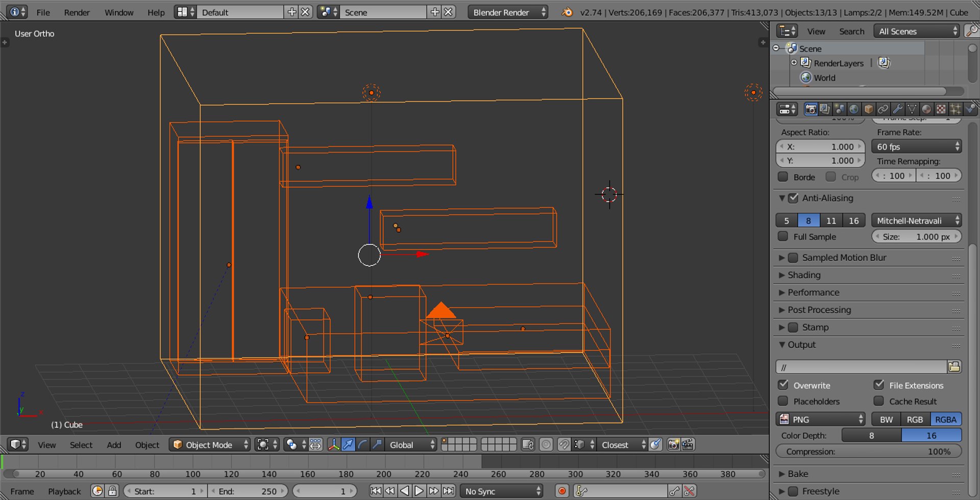
Task: Click the play animation button
Action: pyautogui.click(x=419, y=491)
